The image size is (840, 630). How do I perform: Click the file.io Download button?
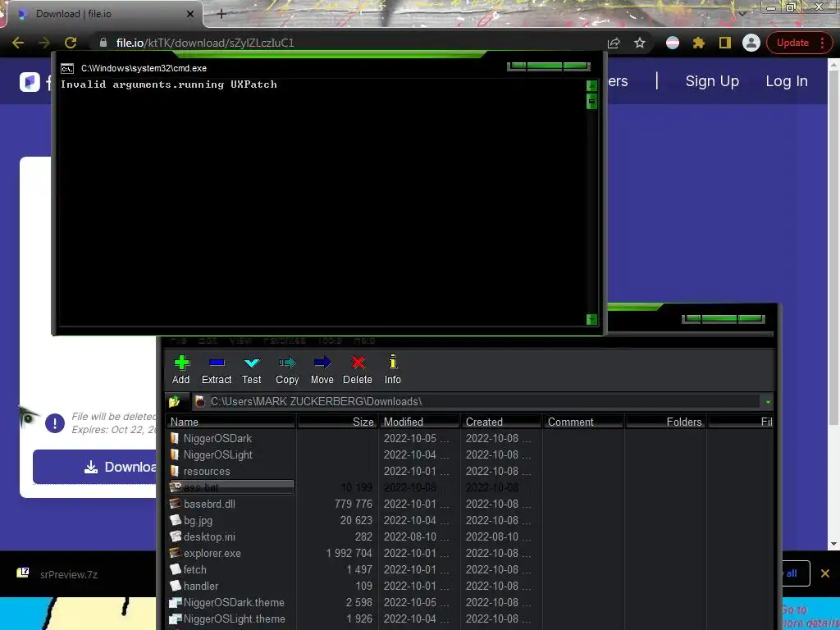coord(95,467)
